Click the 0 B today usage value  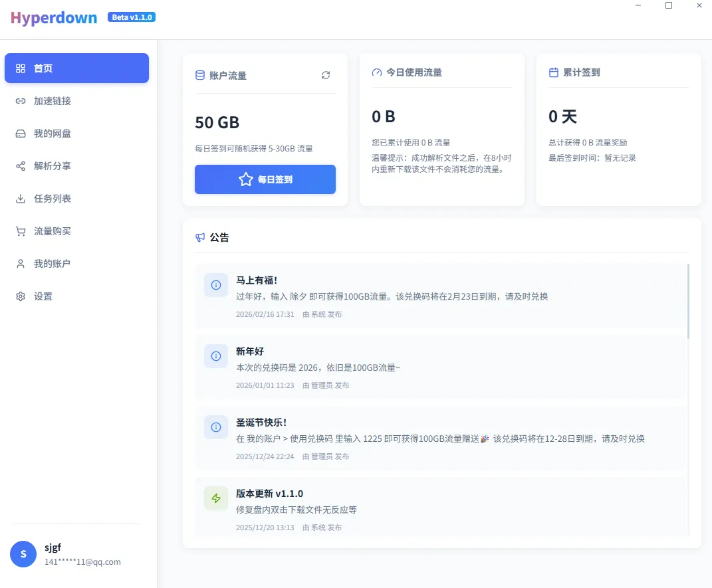point(383,116)
